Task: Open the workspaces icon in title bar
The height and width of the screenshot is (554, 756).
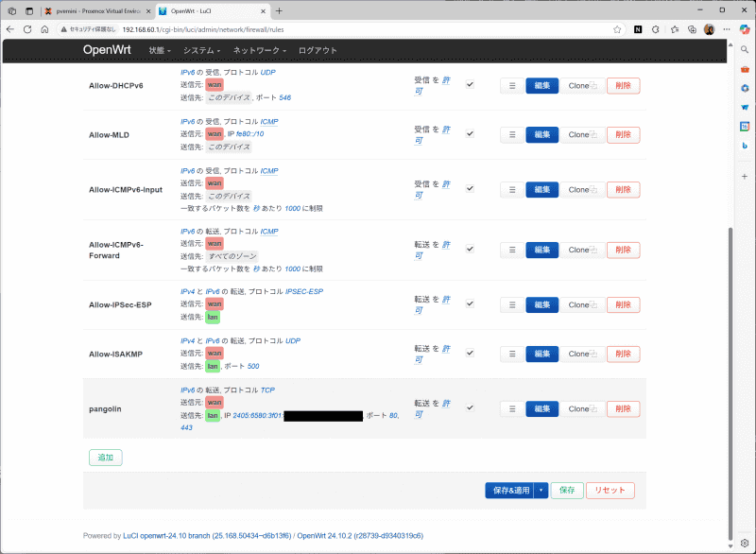Action: [x=12, y=10]
